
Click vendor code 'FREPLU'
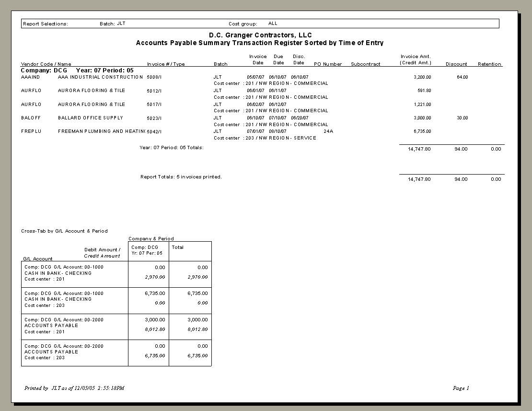tap(31, 131)
